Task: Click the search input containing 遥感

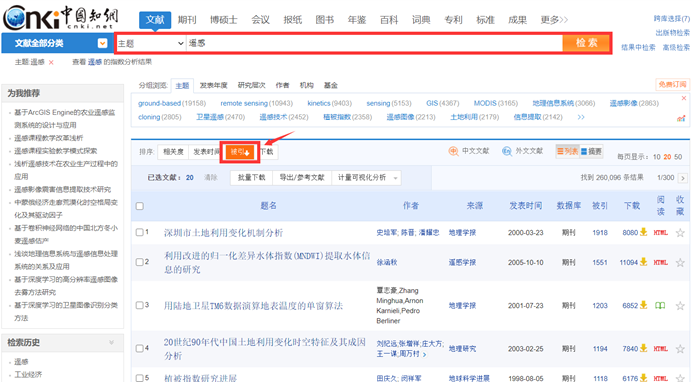Action: pyautogui.click(x=374, y=43)
